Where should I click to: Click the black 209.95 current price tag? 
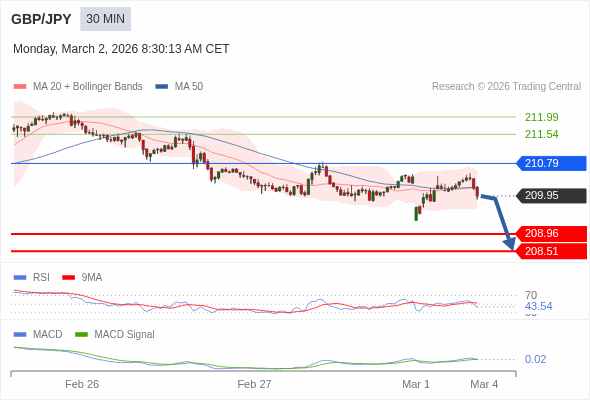click(x=551, y=196)
